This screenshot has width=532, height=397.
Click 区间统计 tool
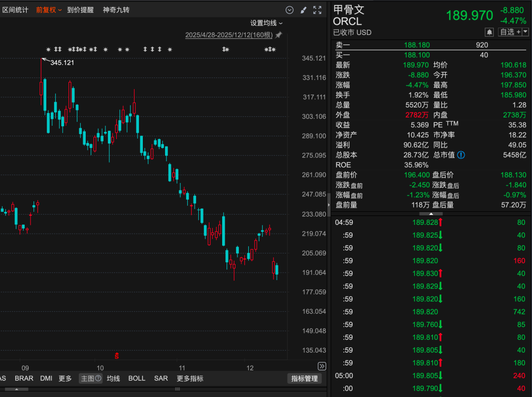coord(15,10)
